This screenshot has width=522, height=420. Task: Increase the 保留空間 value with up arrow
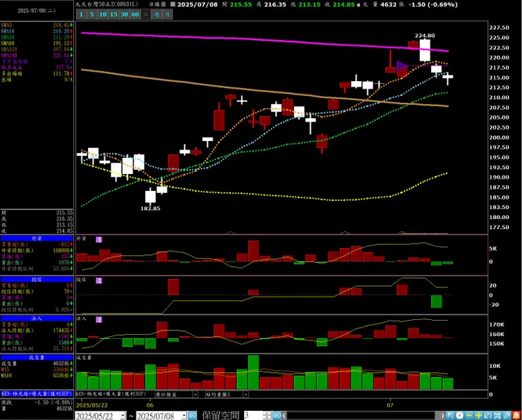coord(267,414)
